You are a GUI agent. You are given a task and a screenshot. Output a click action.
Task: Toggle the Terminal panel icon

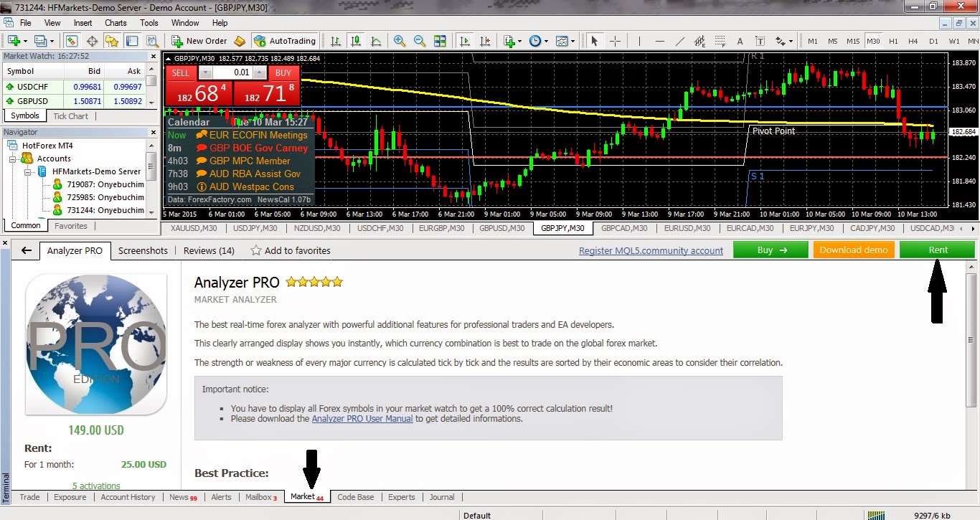[x=132, y=41]
